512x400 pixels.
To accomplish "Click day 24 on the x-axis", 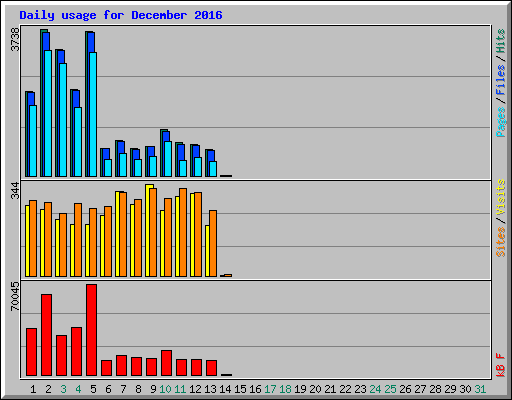I will tap(375, 389).
